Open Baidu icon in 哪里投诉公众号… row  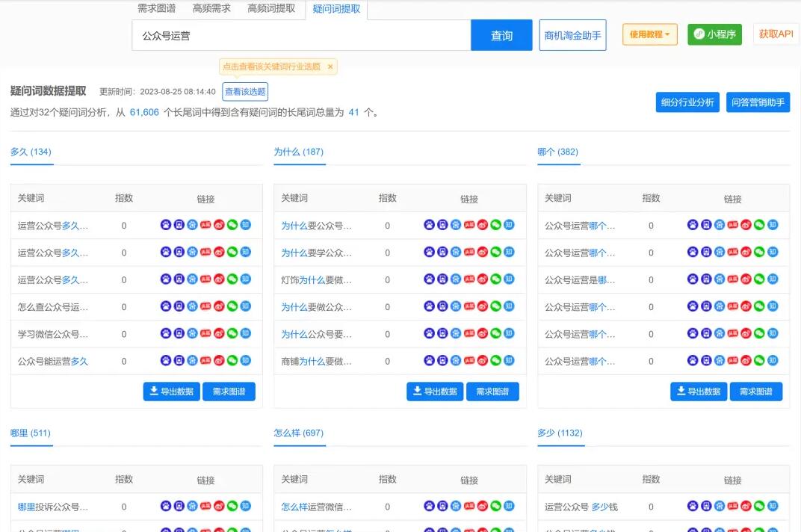click(x=166, y=506)
